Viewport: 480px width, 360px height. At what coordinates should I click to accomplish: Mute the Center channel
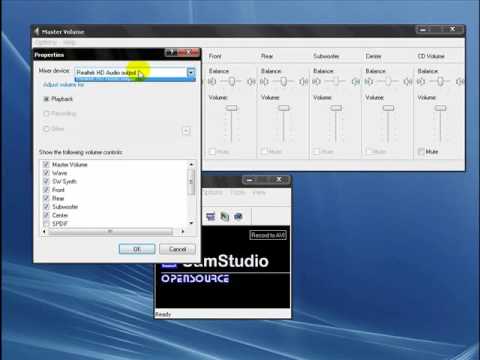(x=369, y=152)
